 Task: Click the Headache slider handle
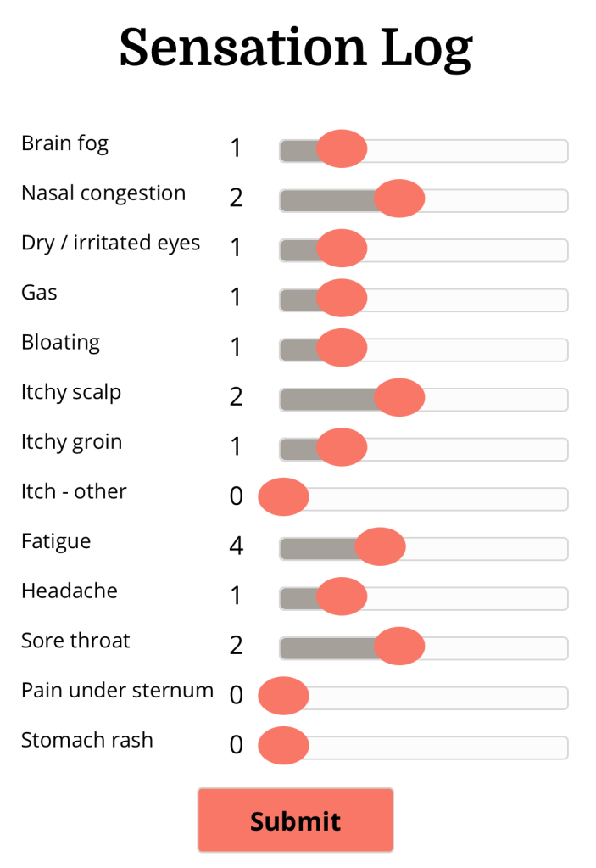click(x=342, y=596)
